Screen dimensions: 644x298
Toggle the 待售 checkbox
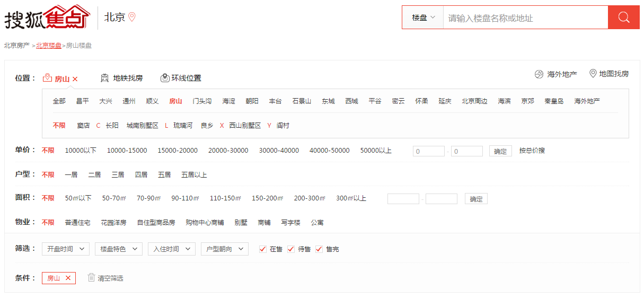point(291,249)
